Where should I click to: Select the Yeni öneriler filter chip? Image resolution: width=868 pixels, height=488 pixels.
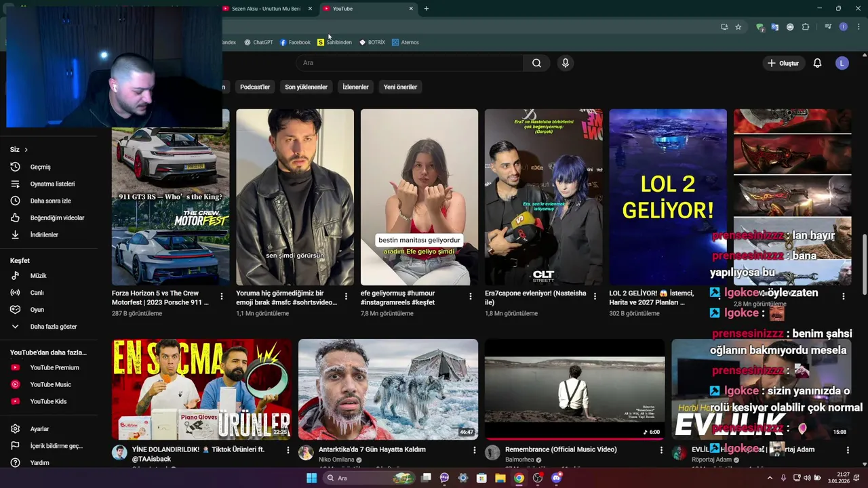pyautogui.click(x=400, y=87)
